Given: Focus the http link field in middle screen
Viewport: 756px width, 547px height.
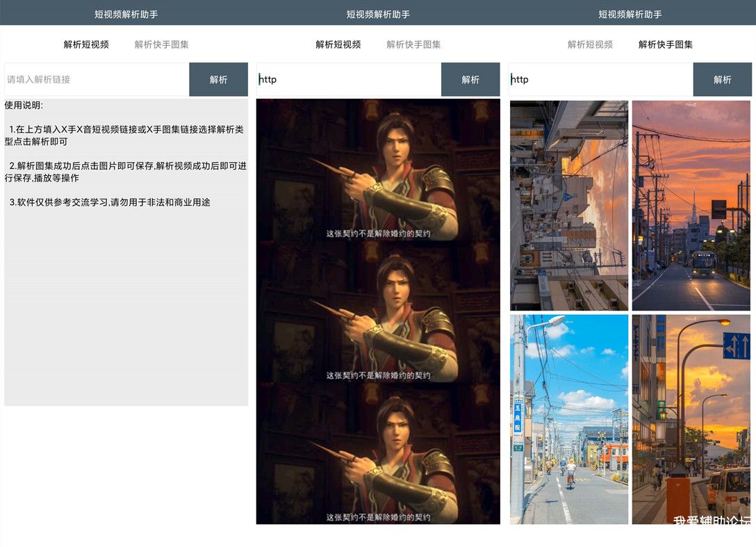Looking at the screenshot, I should (349, 79).
